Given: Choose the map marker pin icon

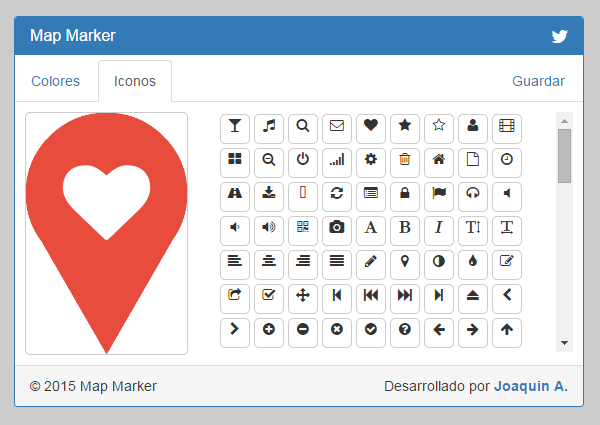Looking at the screenshot, I should click(x=405, y=265).
